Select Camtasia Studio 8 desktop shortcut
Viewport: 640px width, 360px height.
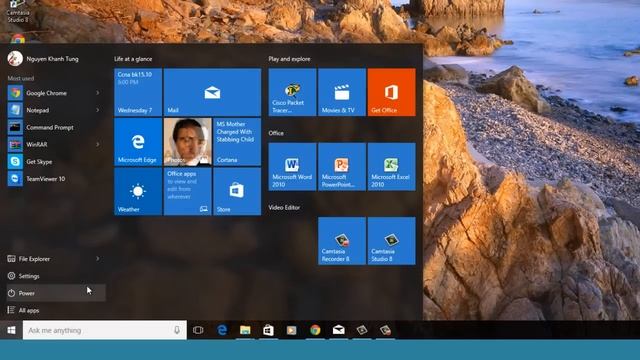(18, 12)
